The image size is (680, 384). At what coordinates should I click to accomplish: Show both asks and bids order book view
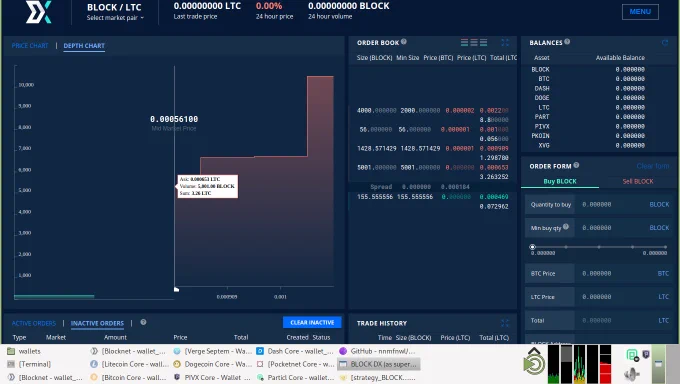pyautogui.click(x=464, y=42)
